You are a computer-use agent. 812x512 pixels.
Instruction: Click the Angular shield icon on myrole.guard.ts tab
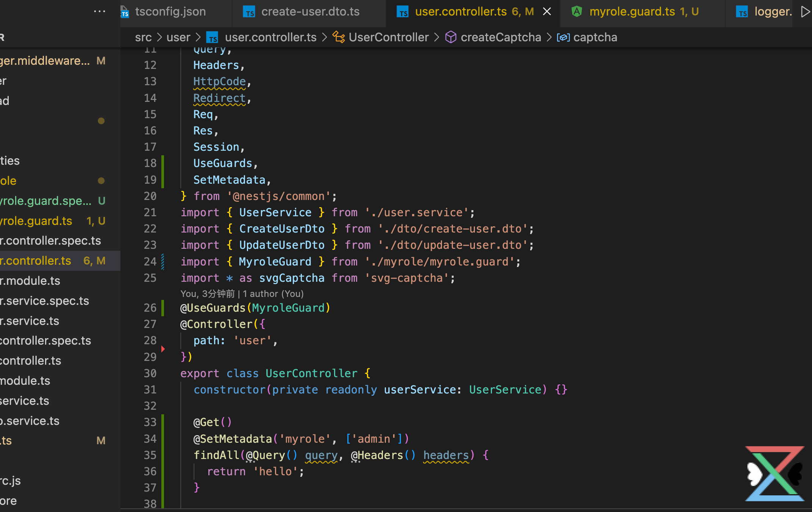click(x=577, y=12)
